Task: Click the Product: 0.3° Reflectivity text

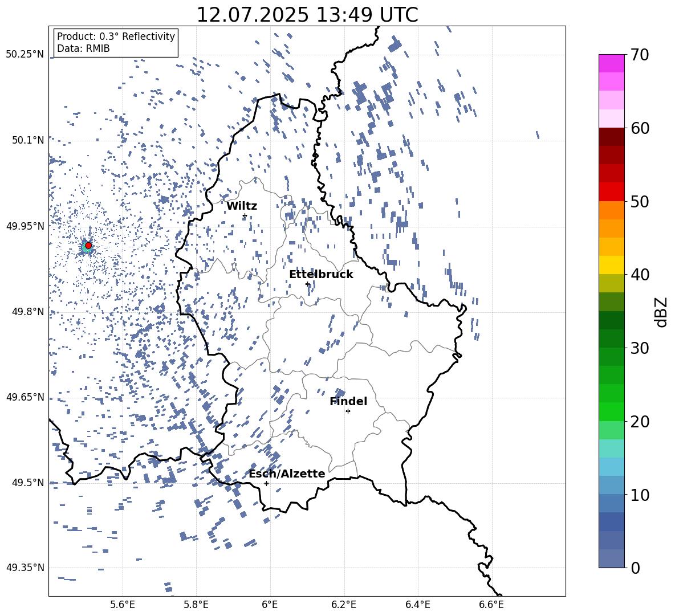Action: pyautogui.click(x=116, y=36)
